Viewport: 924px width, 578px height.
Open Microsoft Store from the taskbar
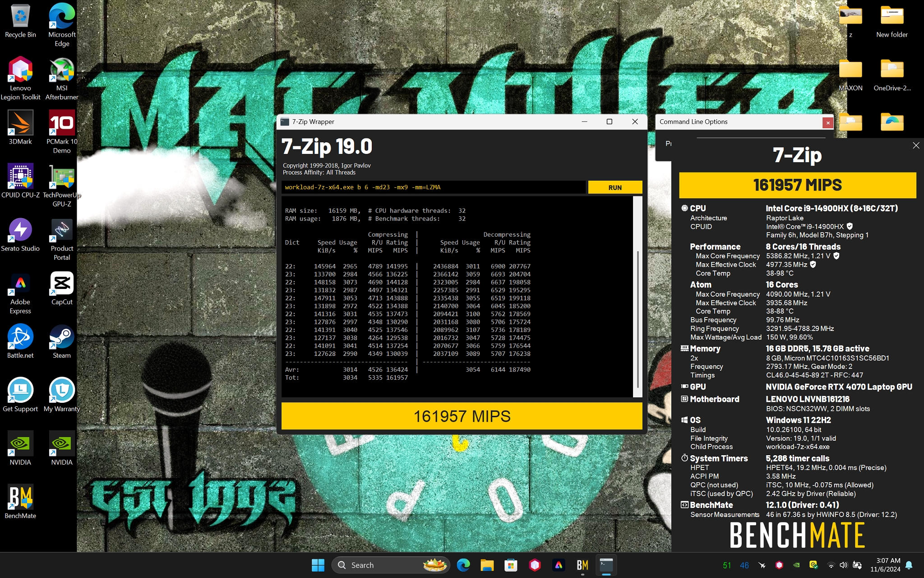(x=511, y=565)
